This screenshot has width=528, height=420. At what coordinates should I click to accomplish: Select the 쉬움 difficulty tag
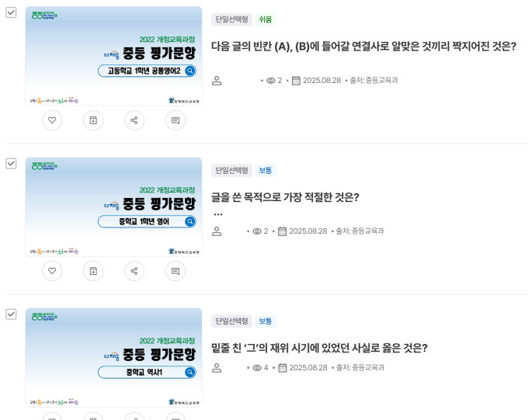266,19
